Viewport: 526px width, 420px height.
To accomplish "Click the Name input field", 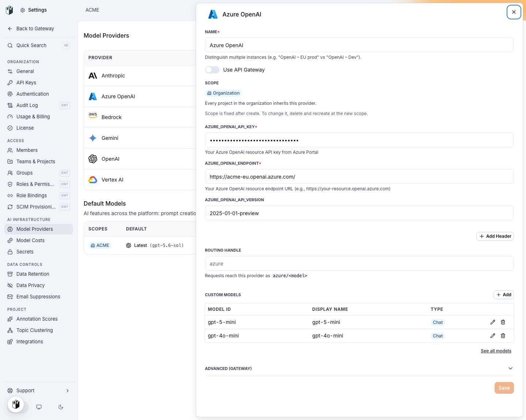I will (359, 45).
